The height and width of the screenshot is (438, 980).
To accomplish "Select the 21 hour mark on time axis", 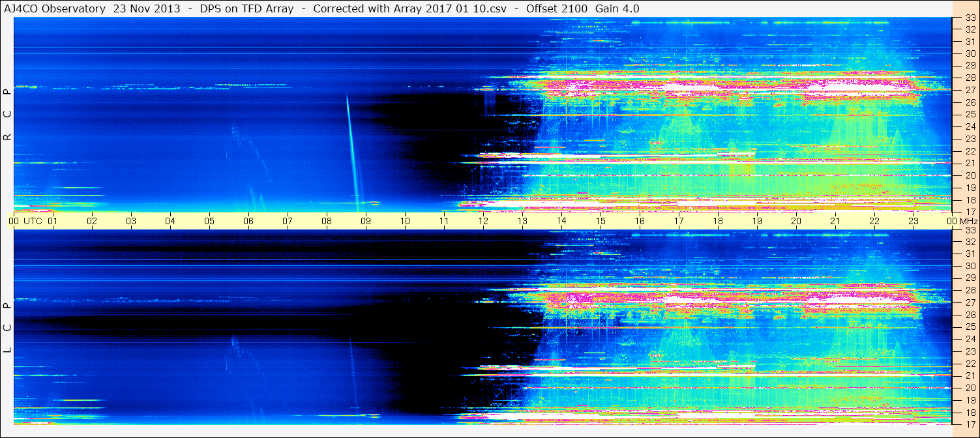I will click(835, 221).
